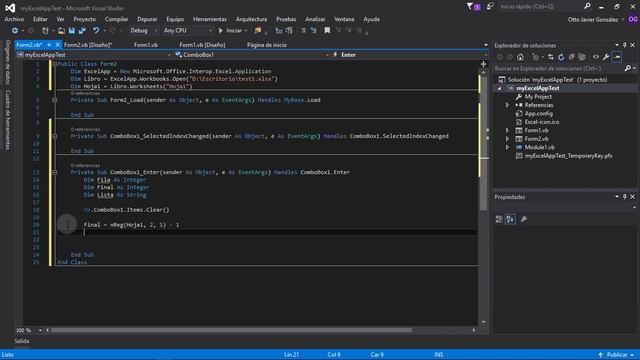Click the editor vertical scrollbar thumb

click(x=484, y=143)
